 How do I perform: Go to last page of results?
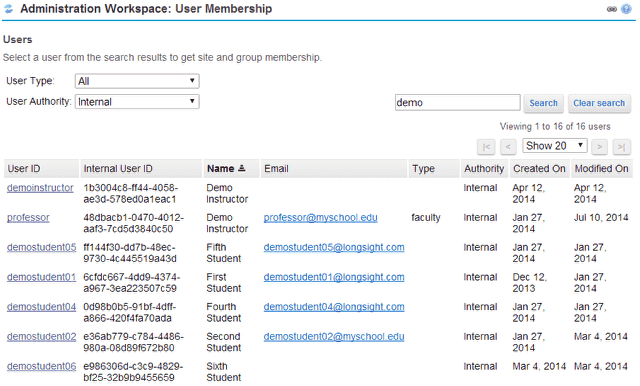[622, 147]
